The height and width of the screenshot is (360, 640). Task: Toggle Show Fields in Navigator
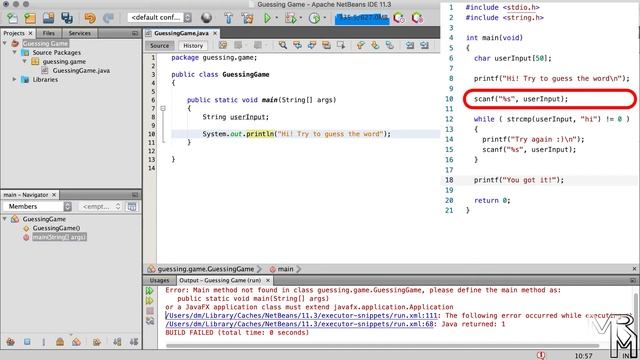27,342
